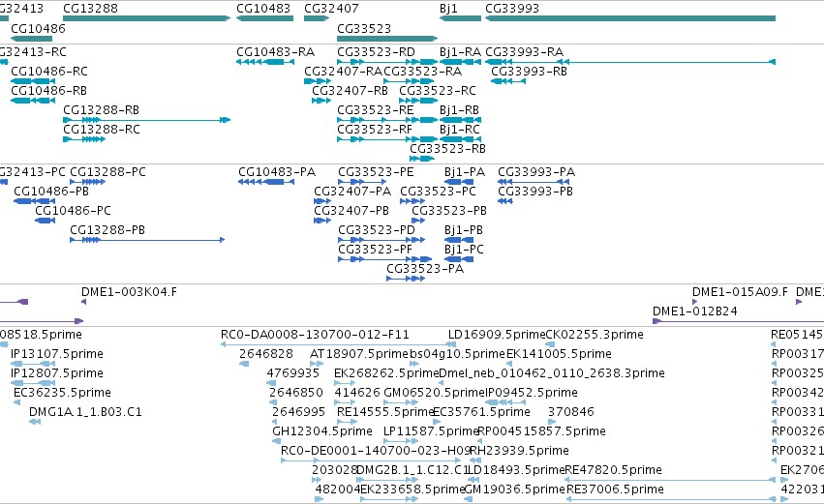Open protein label CG10486-PB

tap(51, 192)
